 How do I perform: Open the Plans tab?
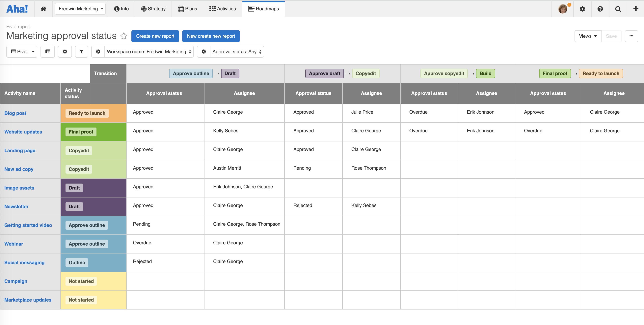pyautogui.click(x=187, y=9)
